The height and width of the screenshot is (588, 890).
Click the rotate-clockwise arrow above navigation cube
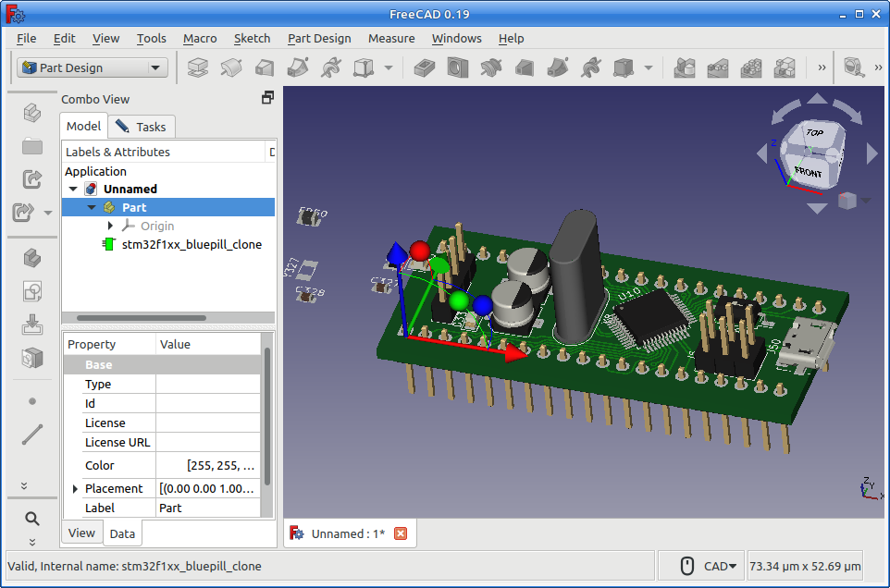(848, 111)
